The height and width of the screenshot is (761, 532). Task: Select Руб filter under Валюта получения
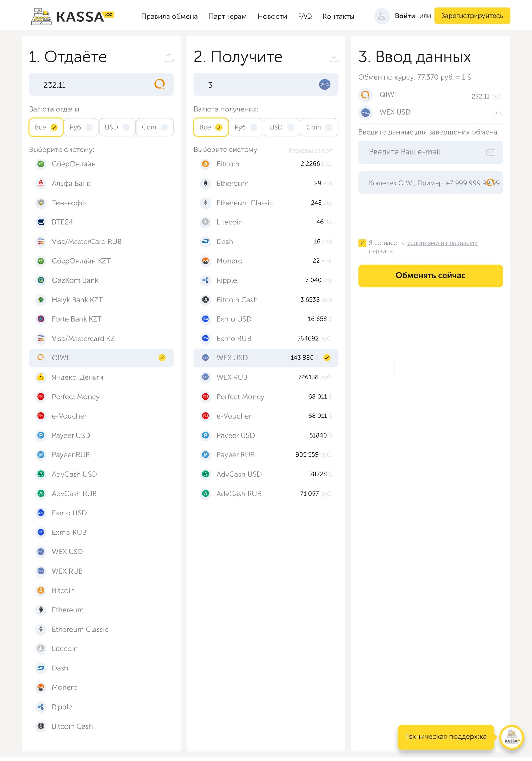click(246, 127)
